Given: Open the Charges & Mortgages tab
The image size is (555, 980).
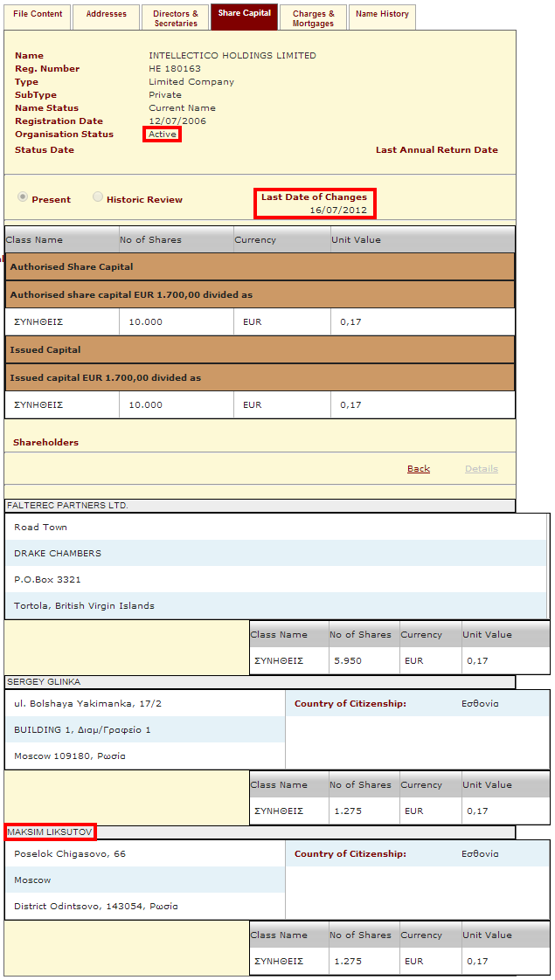Looking at the screenshot, I should (313, 17).
